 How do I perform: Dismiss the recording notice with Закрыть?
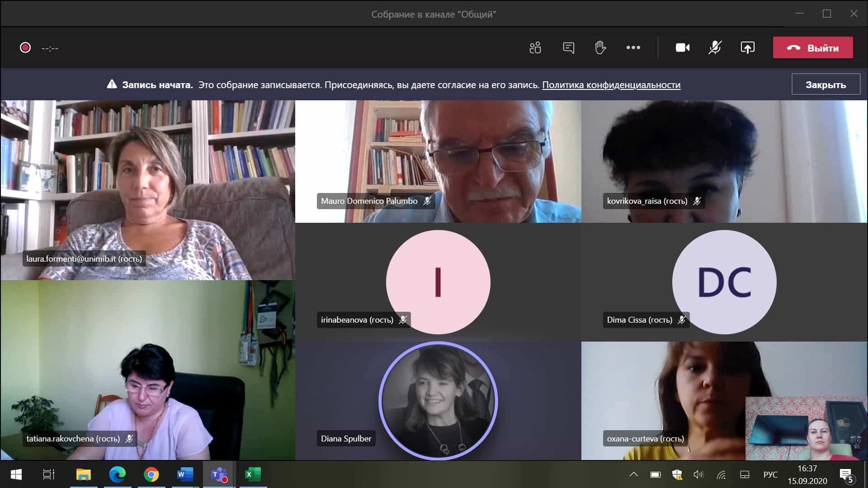826,84
